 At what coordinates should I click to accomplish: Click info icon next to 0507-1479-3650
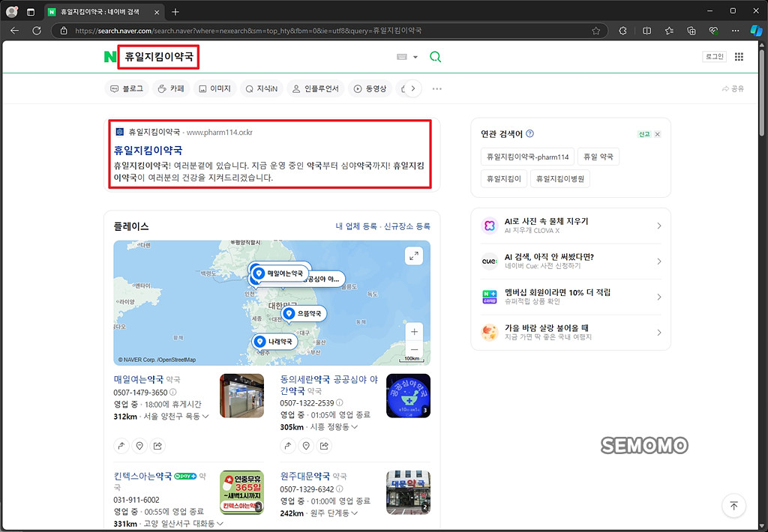pos(173,393)
